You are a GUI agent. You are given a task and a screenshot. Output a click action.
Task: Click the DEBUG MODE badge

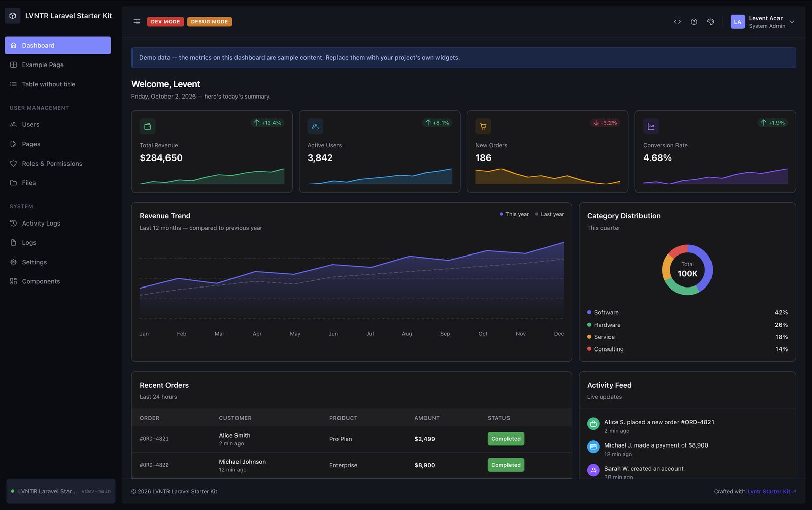[x=210, y=22]
